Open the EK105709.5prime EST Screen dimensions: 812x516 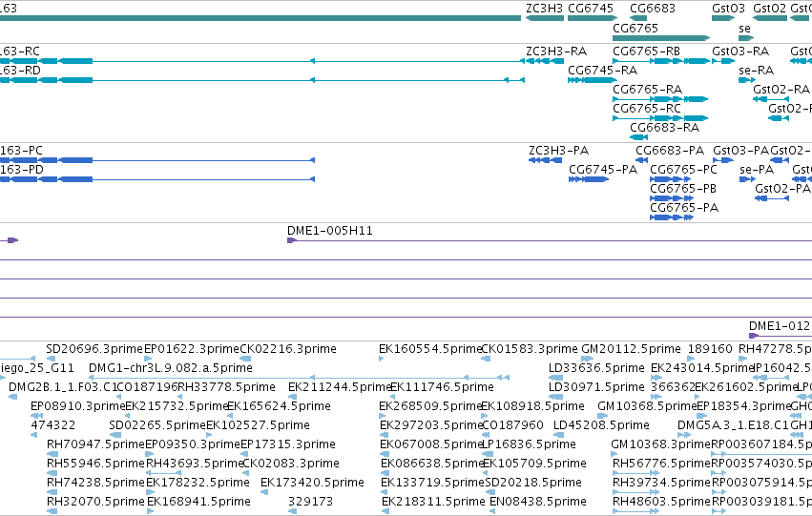click(x=485, y=473)
